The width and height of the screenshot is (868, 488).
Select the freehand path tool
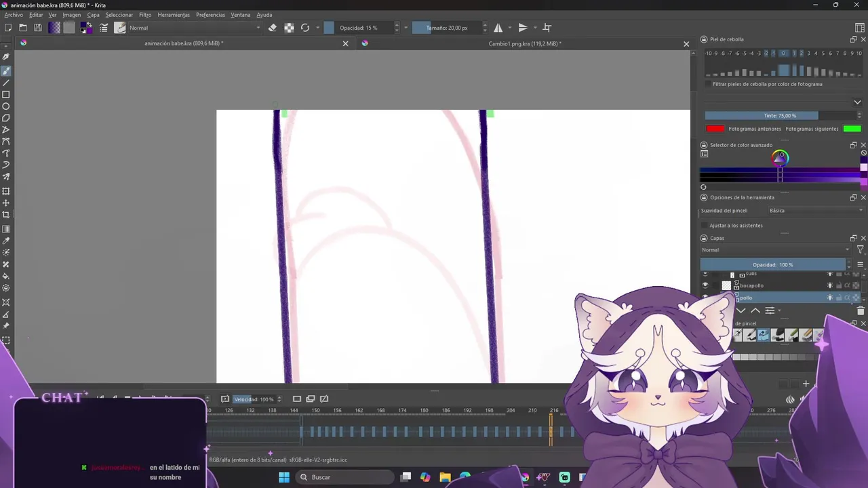[x=6, y=153]
